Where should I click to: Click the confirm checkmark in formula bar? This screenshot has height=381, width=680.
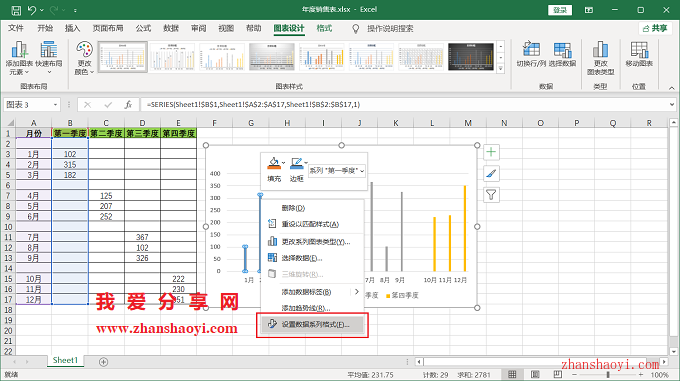pos(108,104)
